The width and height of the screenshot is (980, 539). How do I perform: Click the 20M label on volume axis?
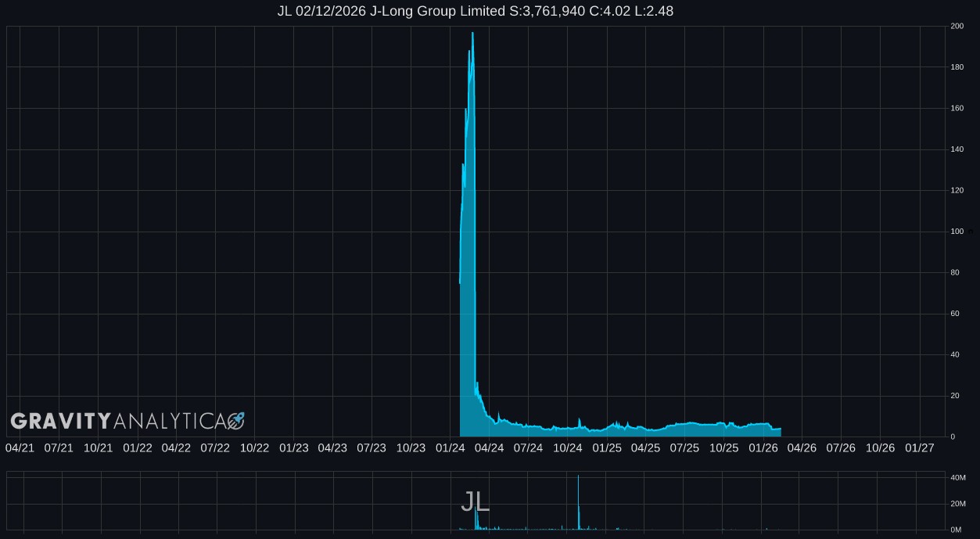(957, 504)
